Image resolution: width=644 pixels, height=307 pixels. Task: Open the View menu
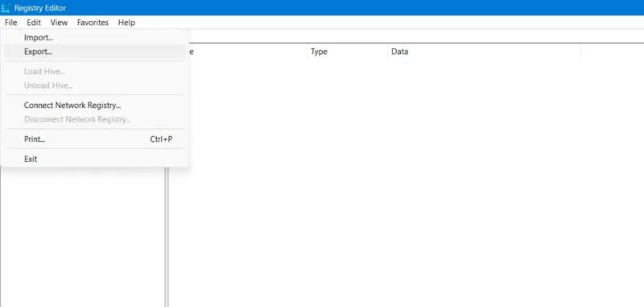click(59, 23)
